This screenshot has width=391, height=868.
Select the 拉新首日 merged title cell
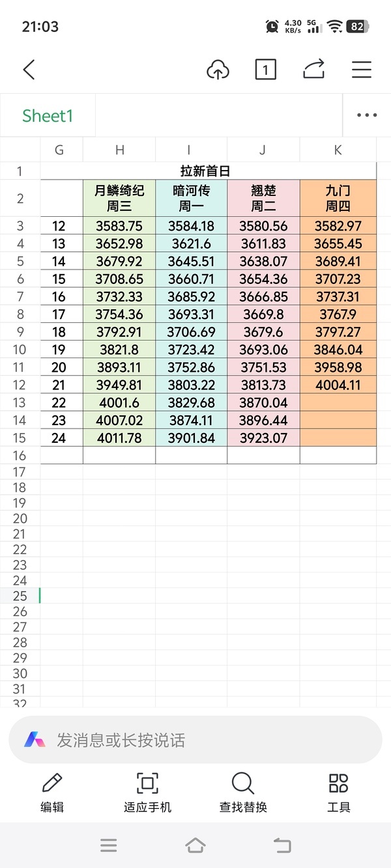tap(209, 171)
